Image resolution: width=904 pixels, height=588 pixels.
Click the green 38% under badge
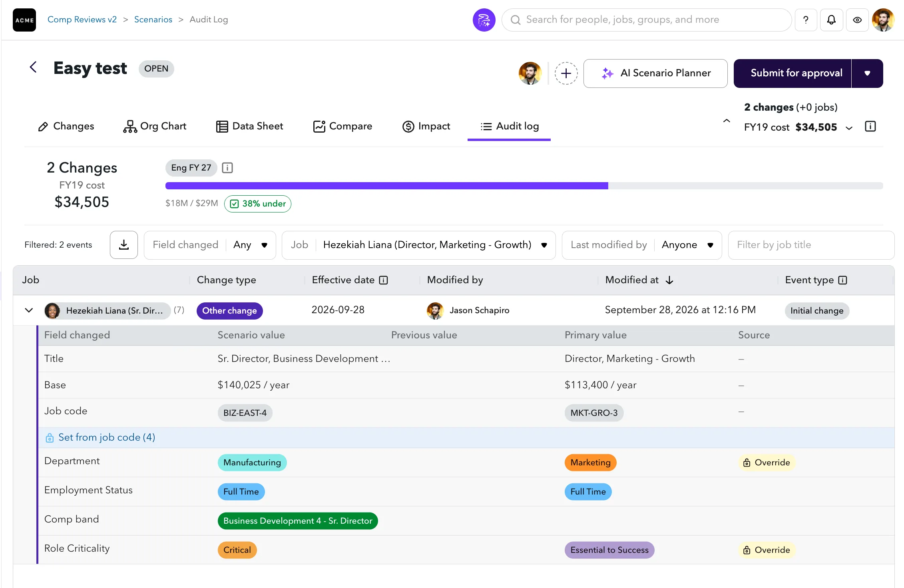tap(258, 204)
